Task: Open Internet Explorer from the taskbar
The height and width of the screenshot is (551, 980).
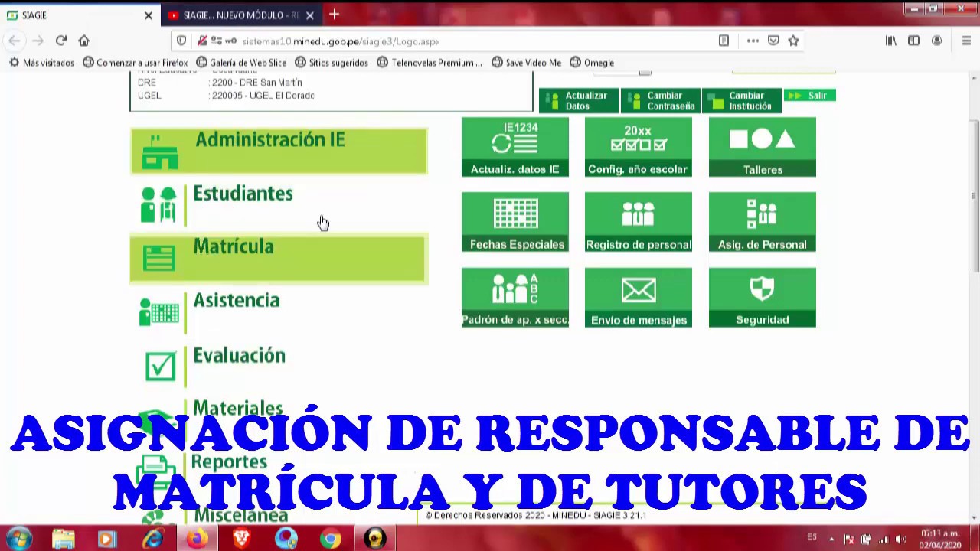Action: pyautogui.click(x=152, y=539)
